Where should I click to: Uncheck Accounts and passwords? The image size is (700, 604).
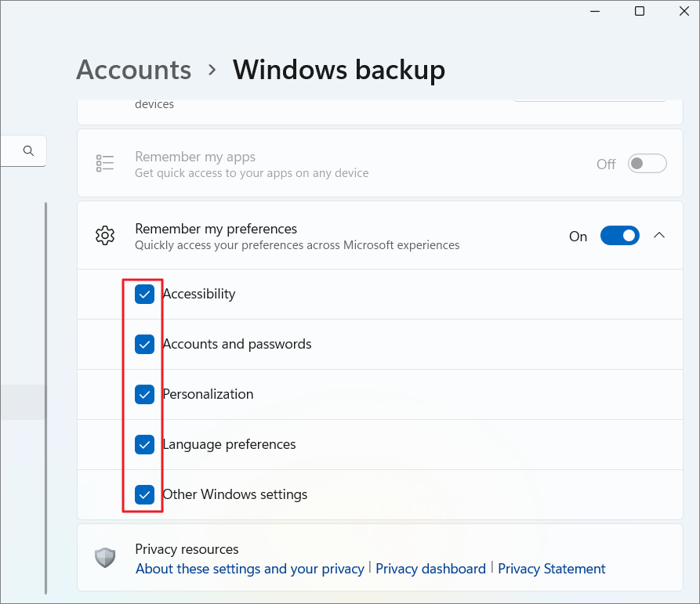pyautogui.click(x=144, y=344)
